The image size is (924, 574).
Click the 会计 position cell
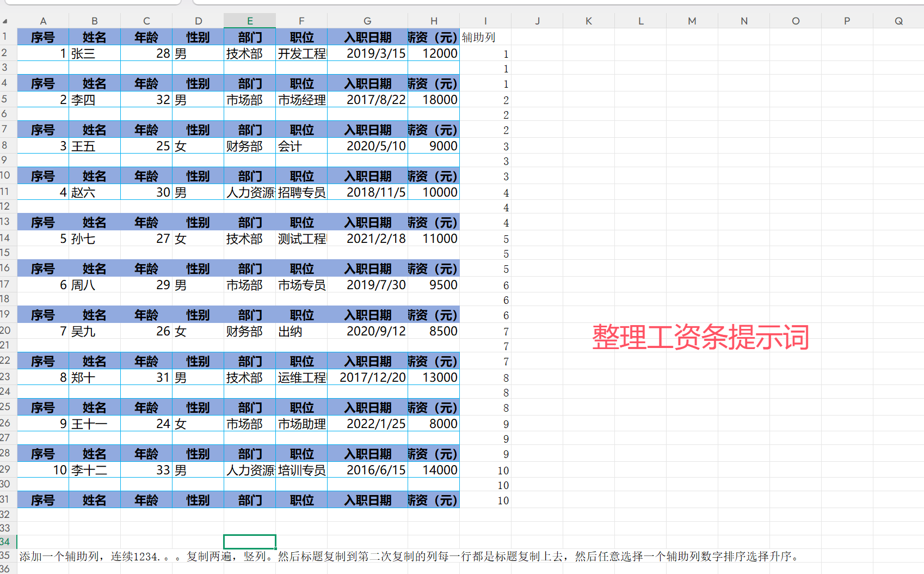(x=301, y=146)
